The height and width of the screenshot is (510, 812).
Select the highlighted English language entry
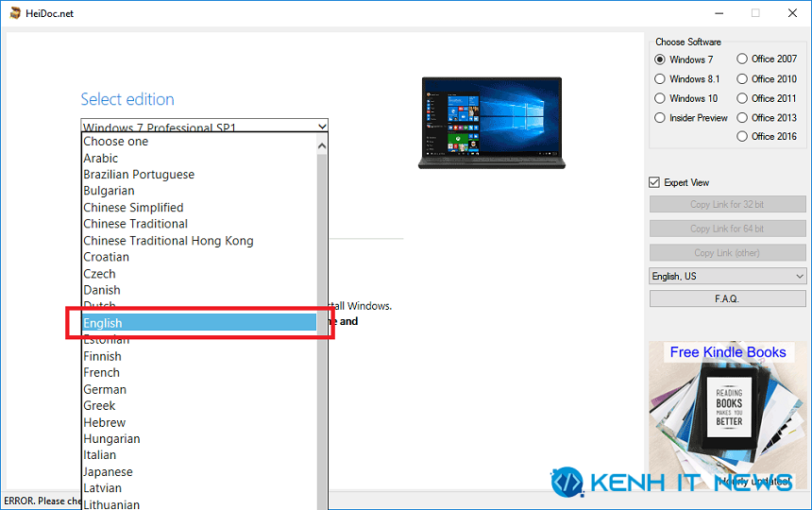tap(199, 323)
